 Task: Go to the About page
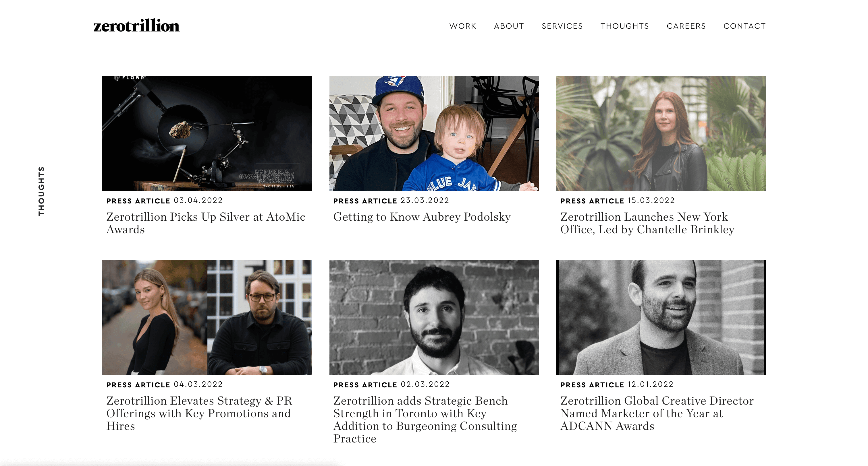509,26
